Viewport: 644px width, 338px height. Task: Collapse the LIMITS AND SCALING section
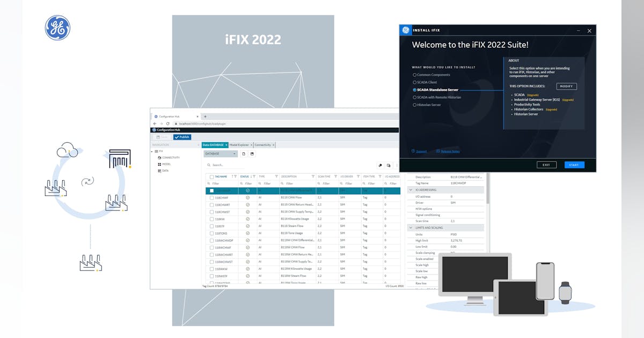click(x=411, y=228)
